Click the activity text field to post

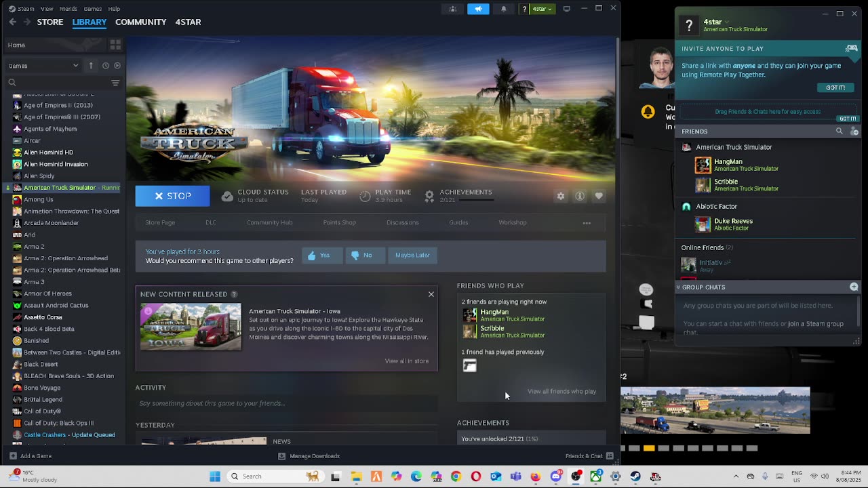(286, 403)
